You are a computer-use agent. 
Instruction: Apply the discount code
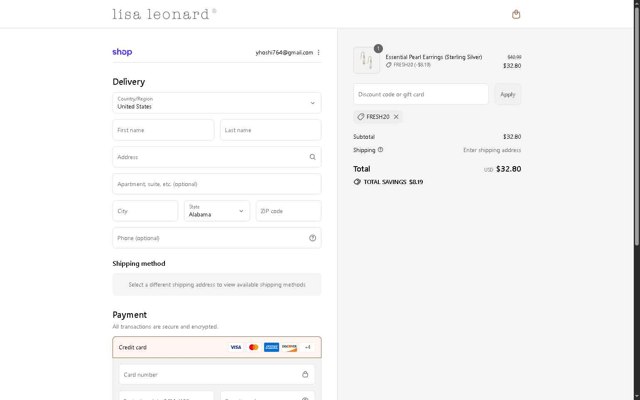click(508, 94)
